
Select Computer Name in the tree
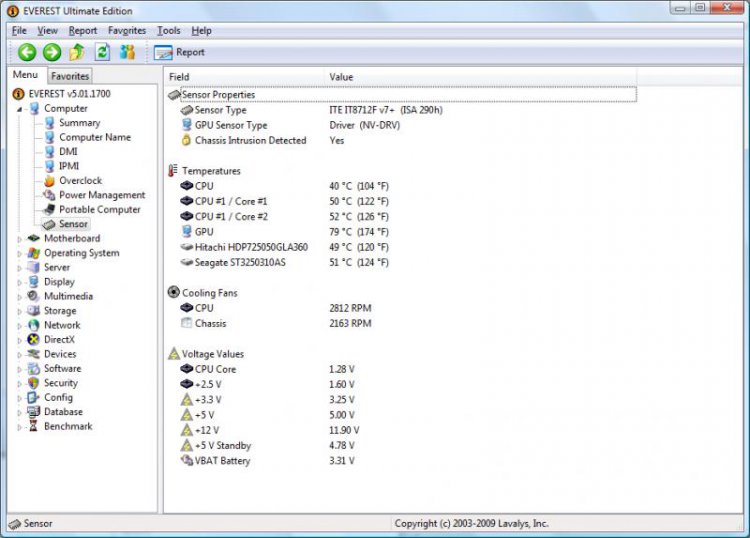tap(95, 137)
